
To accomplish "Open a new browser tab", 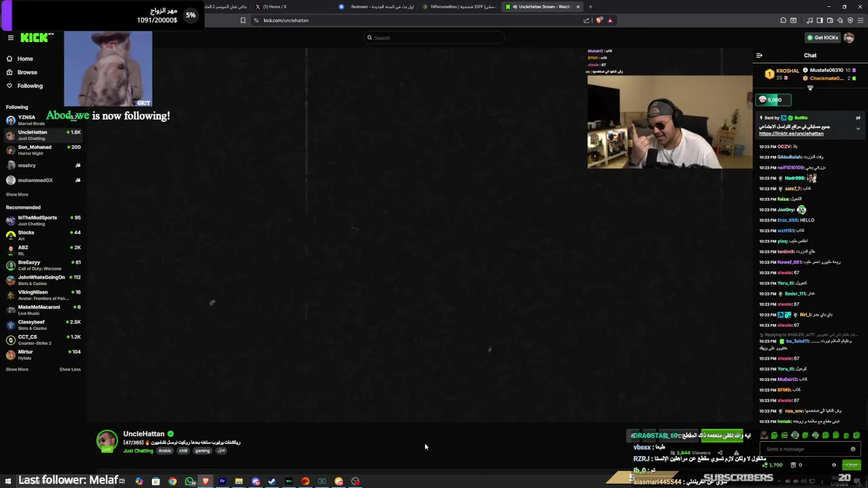I will (x=590, y=7).
